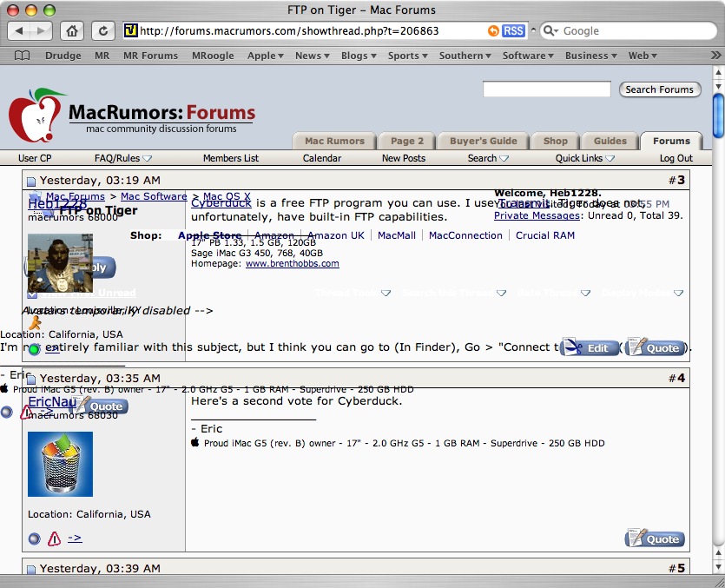Open the Private Messages link
The image size is (725, 588).
pyautogui.click(x=537, y=215)
